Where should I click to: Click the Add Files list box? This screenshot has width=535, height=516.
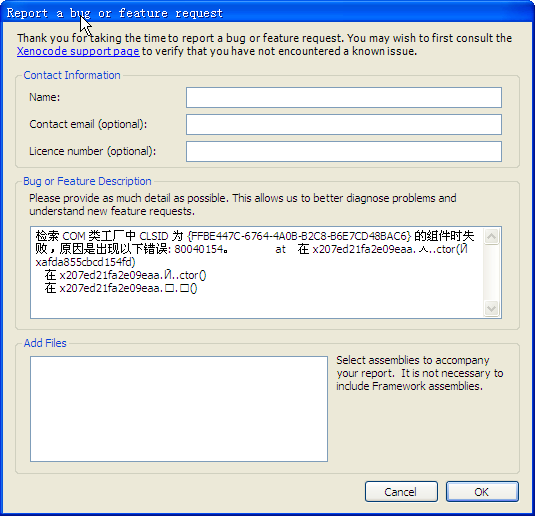(179, 409)
